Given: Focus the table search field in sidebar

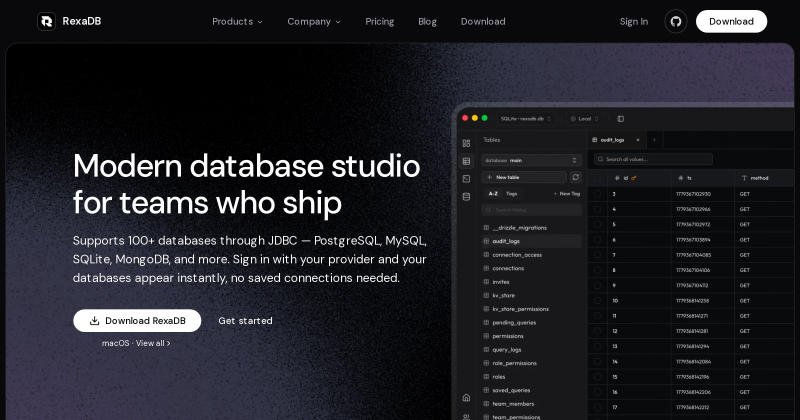Looking at the screenshot, I should 532,210.
